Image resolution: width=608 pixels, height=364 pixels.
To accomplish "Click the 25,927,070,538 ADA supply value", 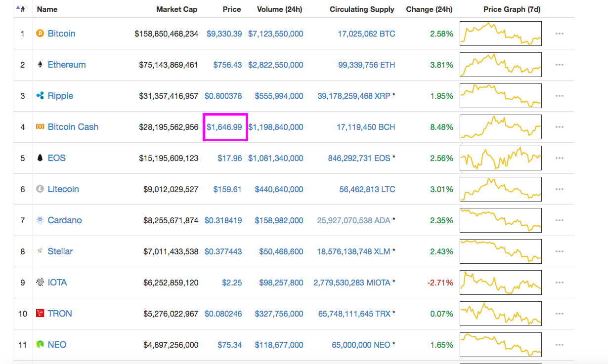I will click(354, 220).
